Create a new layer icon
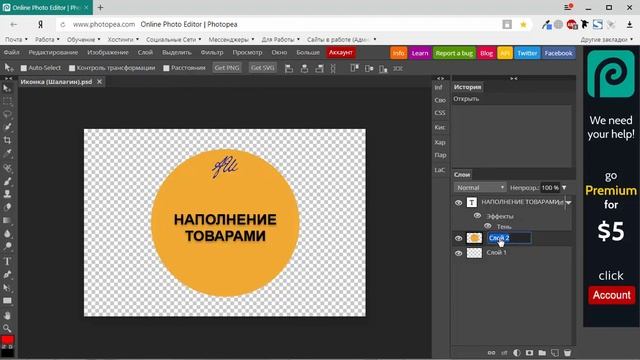This screenshot has width=640, height=360. point(555,353)
